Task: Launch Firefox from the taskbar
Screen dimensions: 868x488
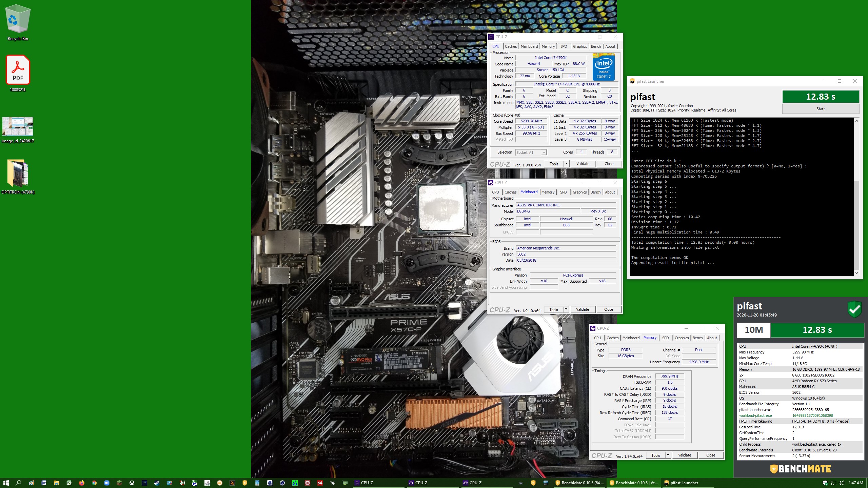Action: point(81,483)
